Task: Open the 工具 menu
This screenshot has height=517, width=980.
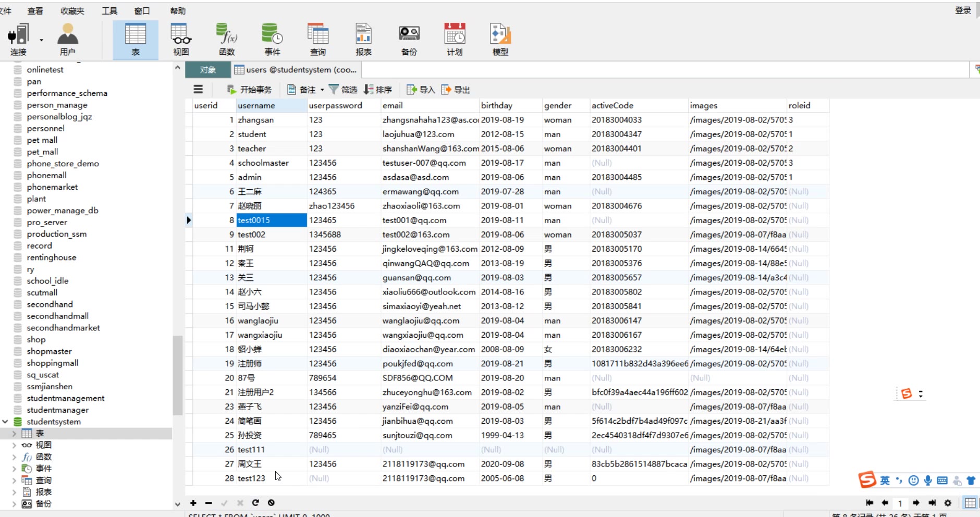Action: pyautogui.click(x=109, y=11)
